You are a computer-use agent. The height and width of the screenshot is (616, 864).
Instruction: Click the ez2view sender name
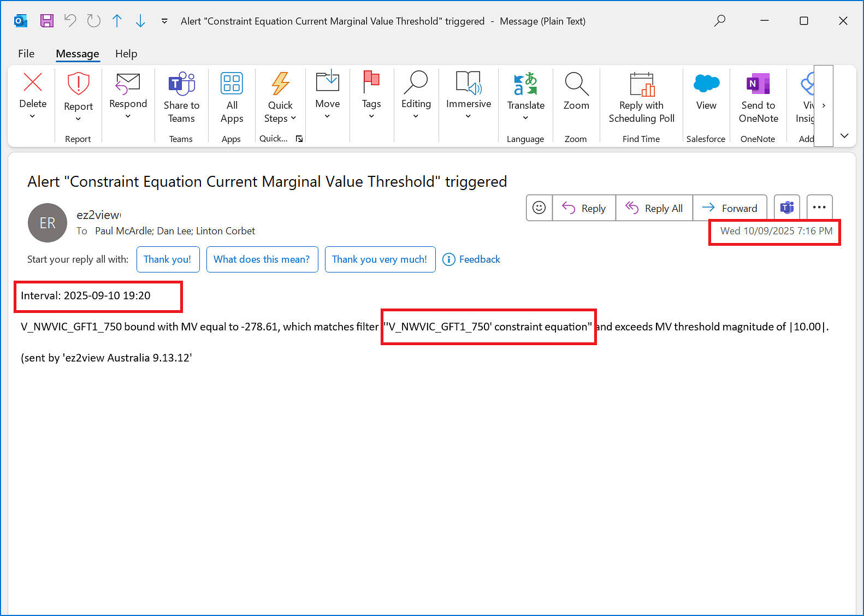pos(99,215)
